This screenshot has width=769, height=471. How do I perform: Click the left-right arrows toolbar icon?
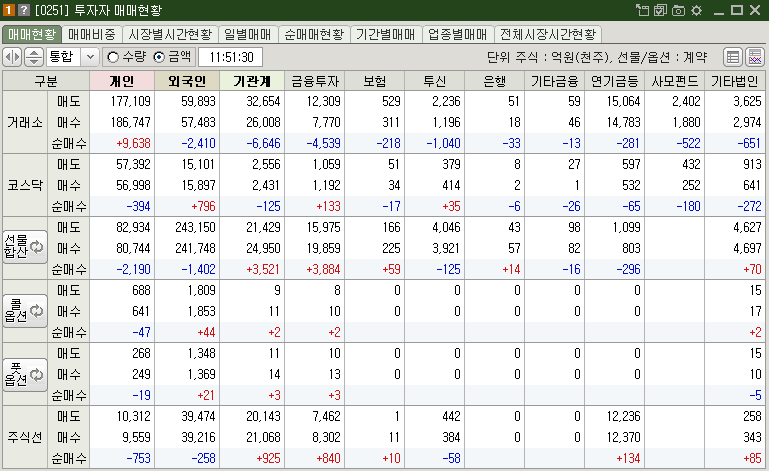[x=12, y=57]
